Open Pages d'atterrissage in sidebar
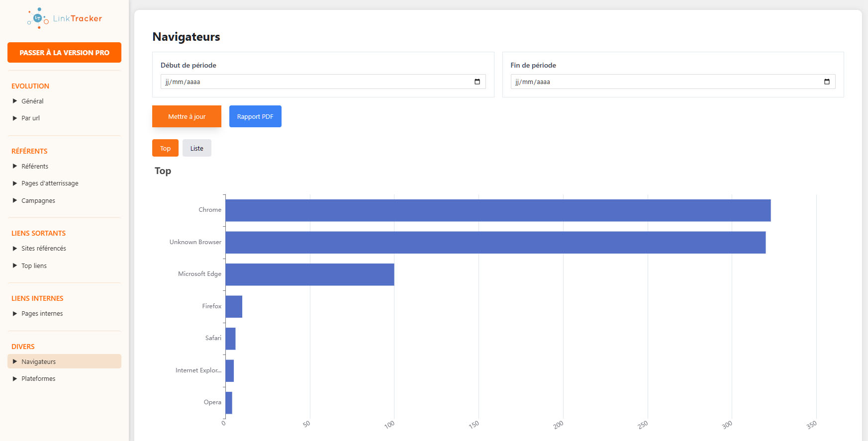 coord(50,183)
